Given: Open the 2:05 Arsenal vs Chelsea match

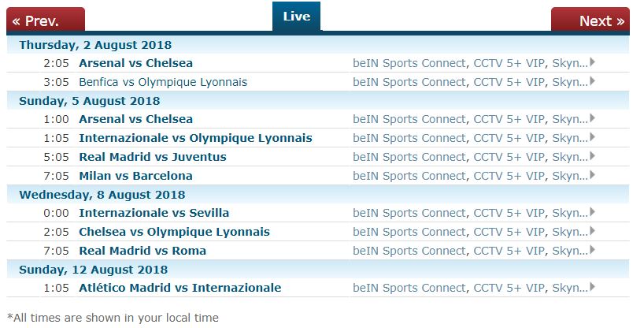Looking at the screenshot, I should coord(136,63).
